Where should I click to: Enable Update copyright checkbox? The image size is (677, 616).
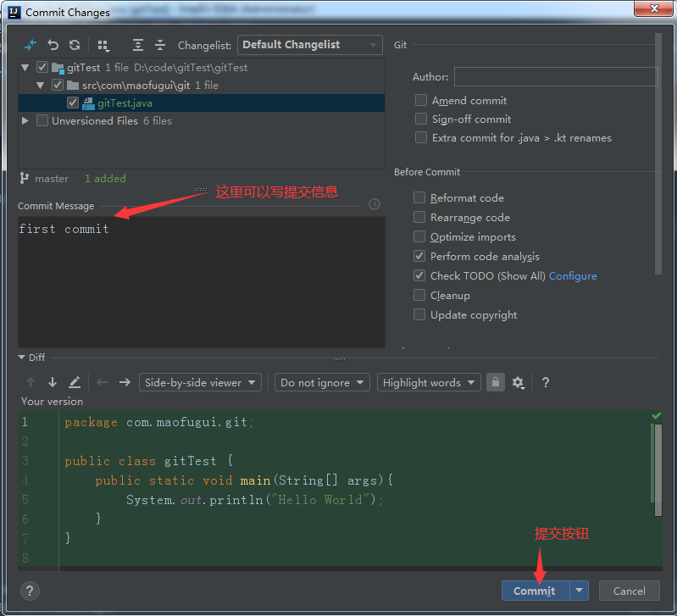pyautogui.click(x=419, y=314)
